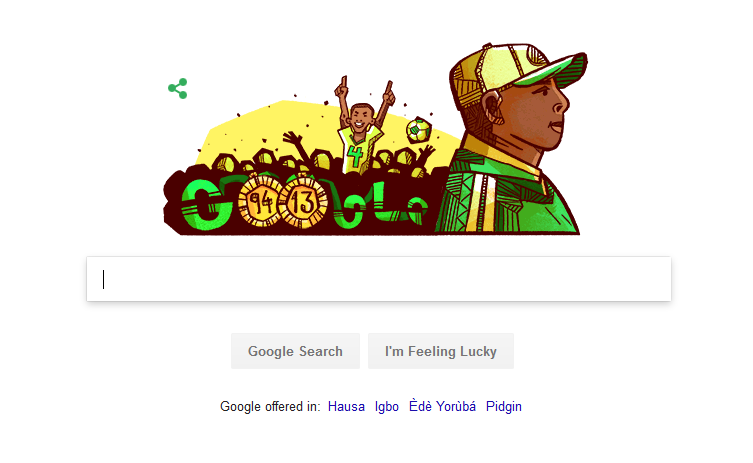Click the celebrating player wearing number 4
The width and height of the screenshot is (753, 463).
tap(363, 127)
